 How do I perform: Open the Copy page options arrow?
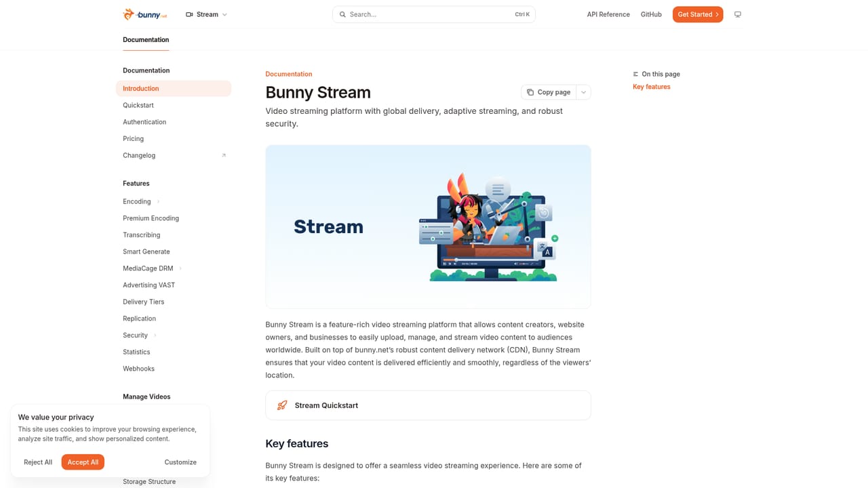tap(583, 92)
